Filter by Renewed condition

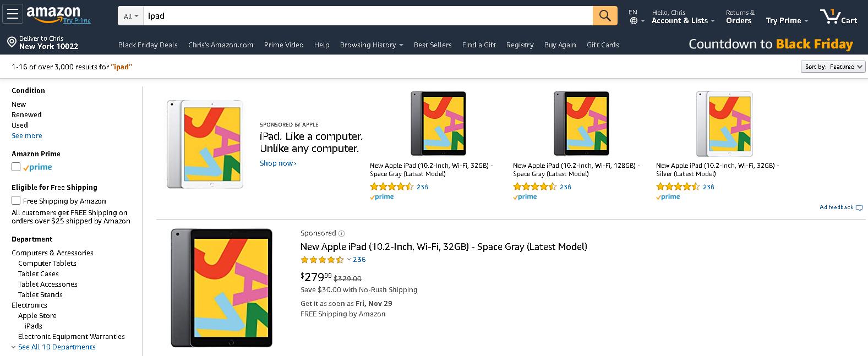point(26,115)
